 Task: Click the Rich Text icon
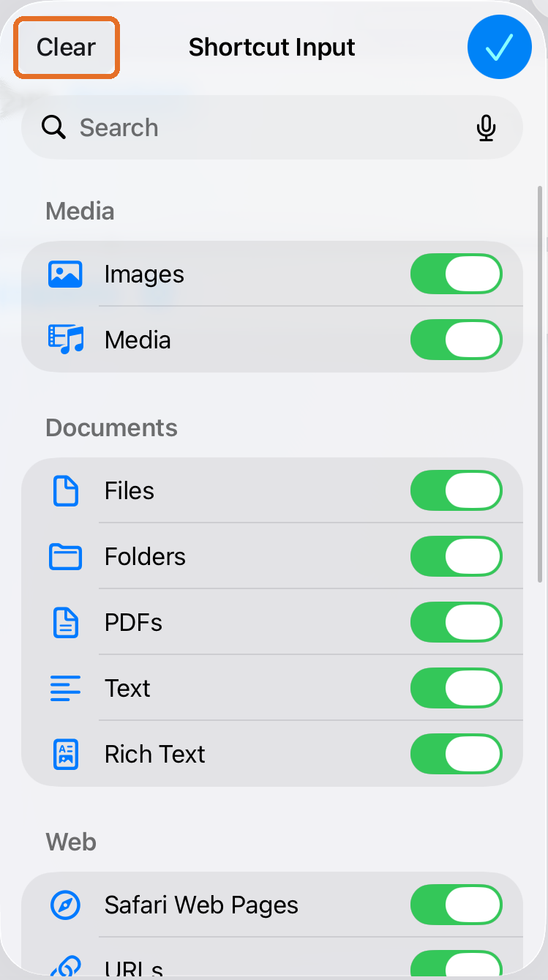(x=66, y=754)
